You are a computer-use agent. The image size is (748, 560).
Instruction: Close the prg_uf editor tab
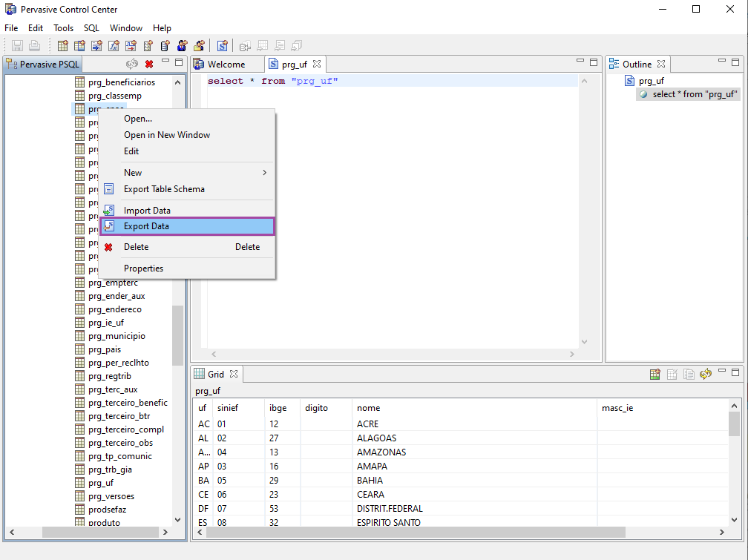point(317,65)
